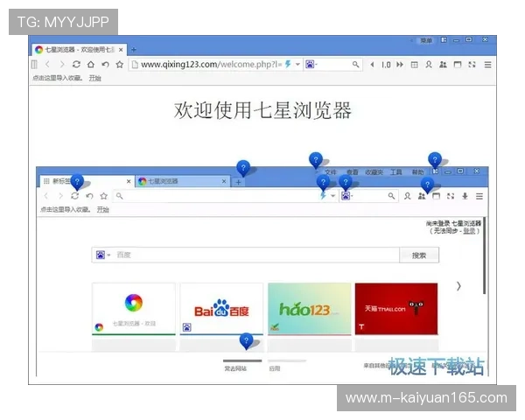The width and height of the screenshot is (525, 420).
Task: Go back using outer browser's back arrow
Action: coord(47,64)
